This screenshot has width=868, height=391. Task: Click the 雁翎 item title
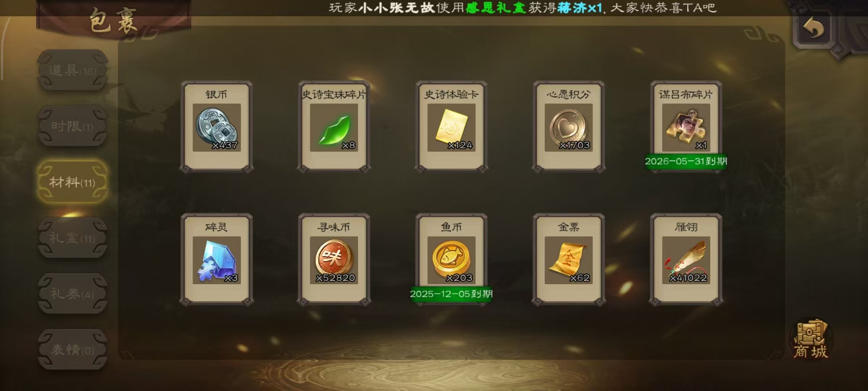[x=686, y=227]
